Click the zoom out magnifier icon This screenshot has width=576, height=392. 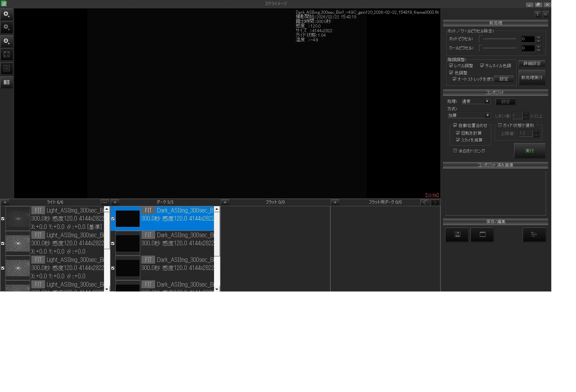click(7, 28)
